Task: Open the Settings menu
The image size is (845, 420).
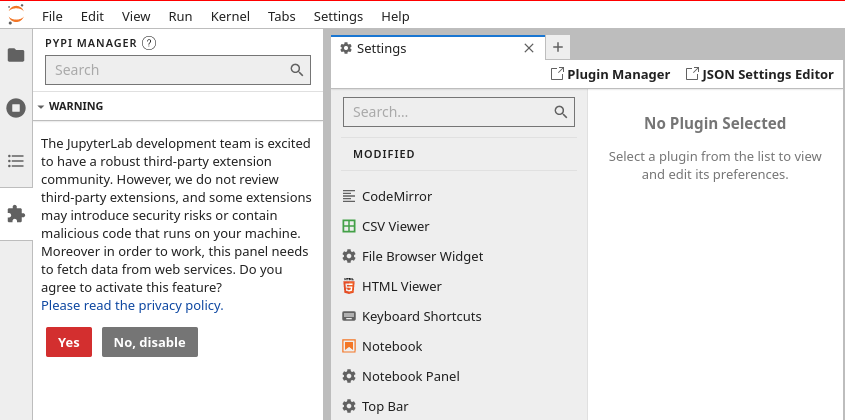Action: point(338,16)
